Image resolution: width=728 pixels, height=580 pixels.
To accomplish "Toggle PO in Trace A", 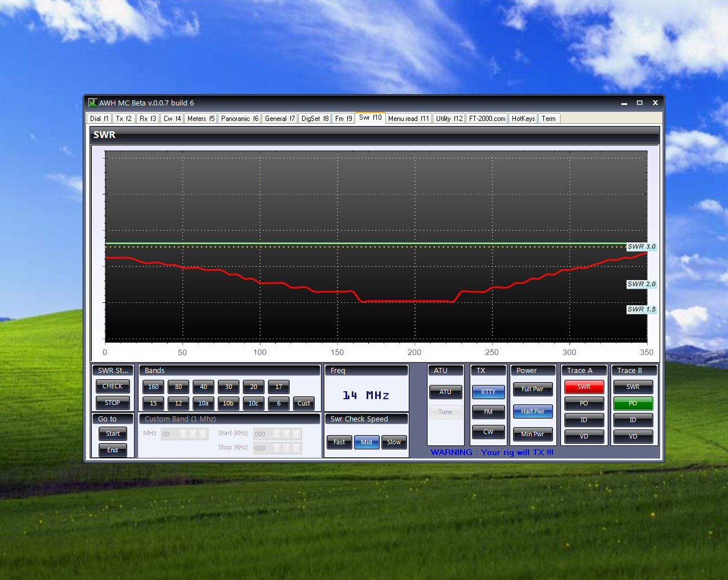I will click(x=584, y=403).
